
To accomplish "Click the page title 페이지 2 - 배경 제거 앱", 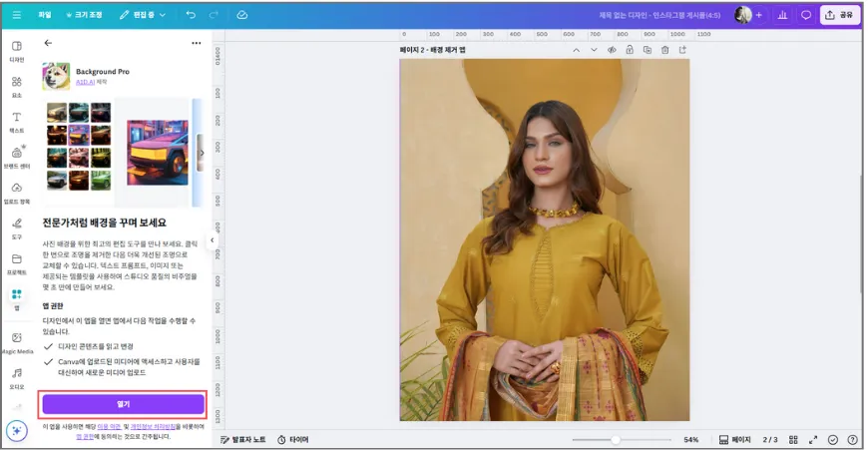I will 432,50.
